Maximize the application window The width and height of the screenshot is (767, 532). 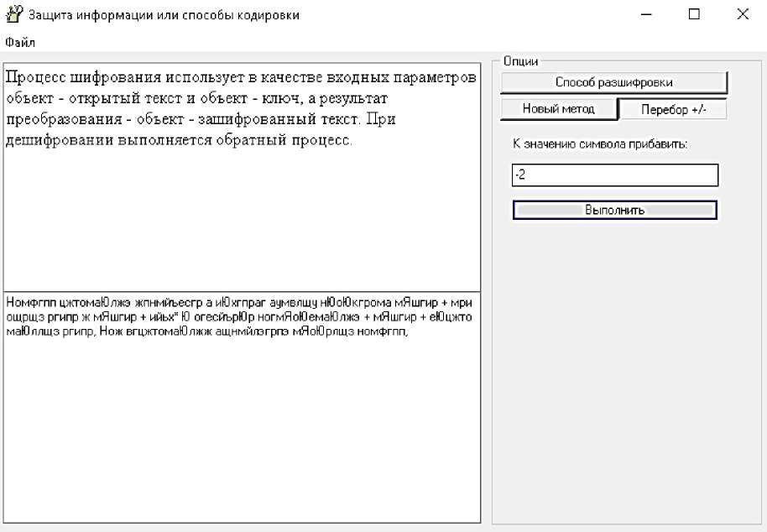694,14
